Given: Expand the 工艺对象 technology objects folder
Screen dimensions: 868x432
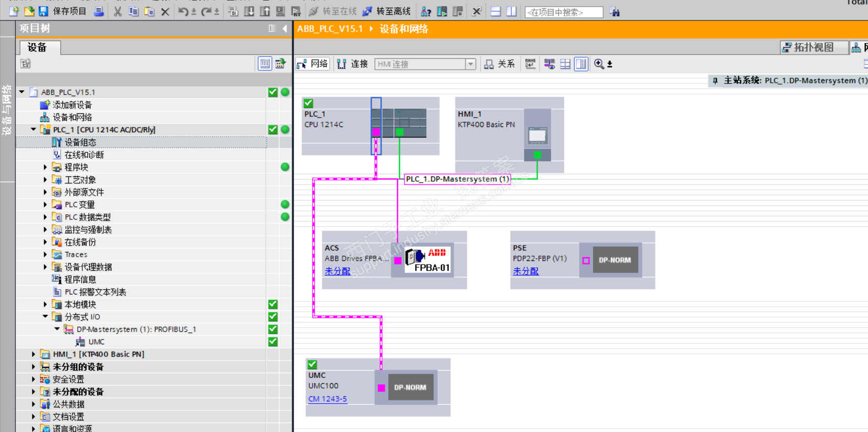Looking at the screenshot, I should tap(45, 180).
